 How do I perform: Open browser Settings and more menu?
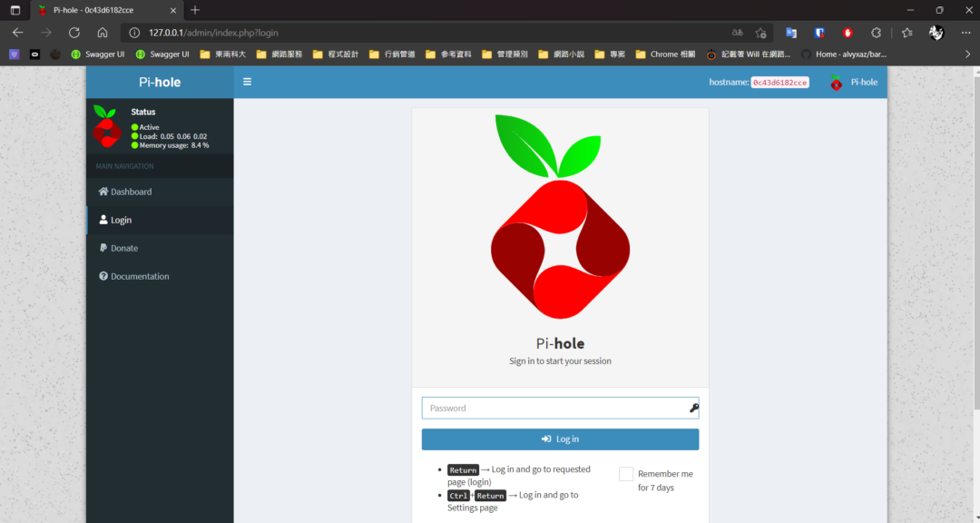(966, 33)
